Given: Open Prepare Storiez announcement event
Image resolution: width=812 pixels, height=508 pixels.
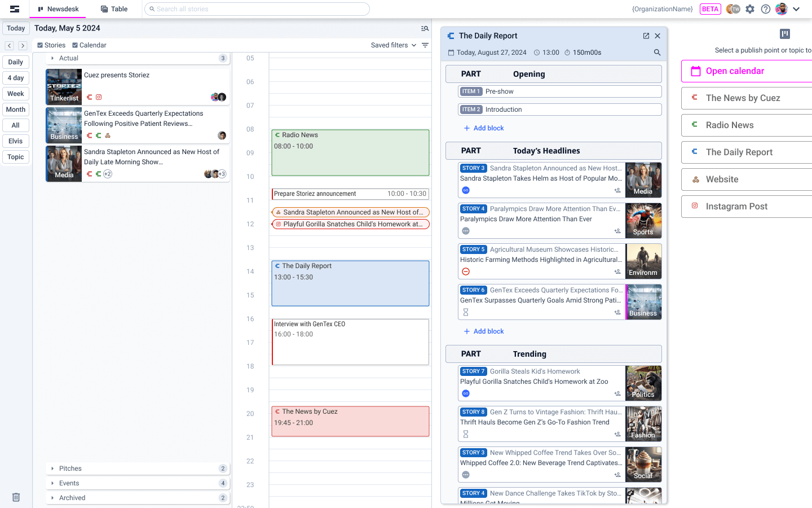Looking at the screenshot, I should [350, 194].
